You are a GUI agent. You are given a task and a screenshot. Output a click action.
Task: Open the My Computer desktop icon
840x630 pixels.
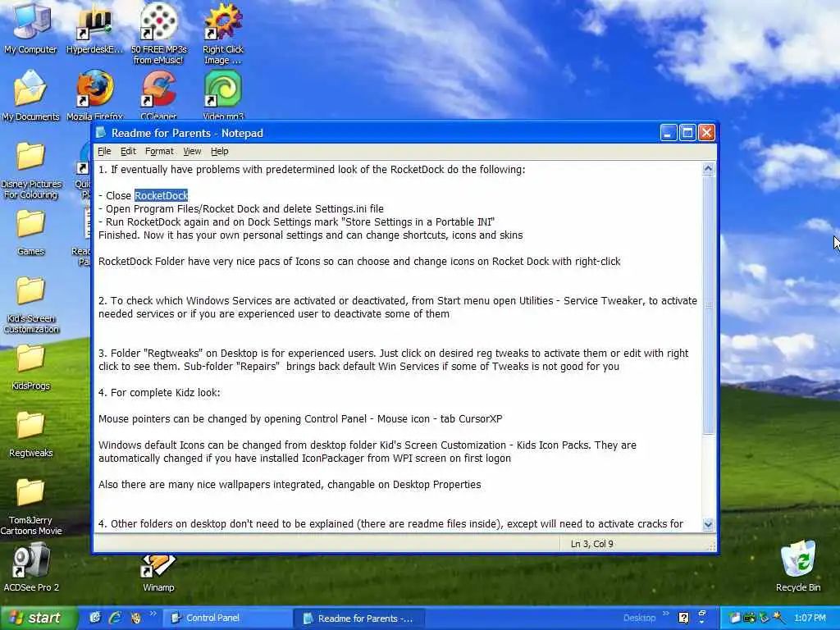point(30,28)
